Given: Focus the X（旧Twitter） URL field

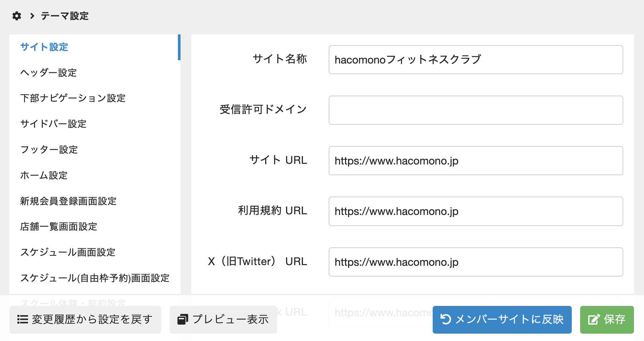Looking at the screenshot, I should [x=476, y=262].
